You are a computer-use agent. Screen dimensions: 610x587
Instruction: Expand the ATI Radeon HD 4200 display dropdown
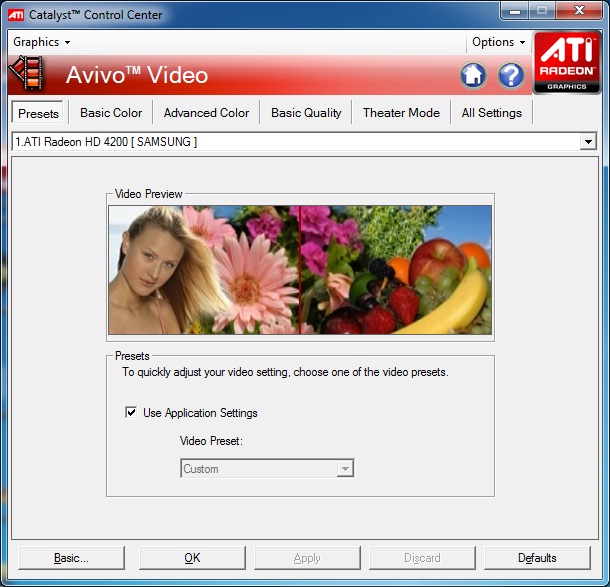point(588,142)
